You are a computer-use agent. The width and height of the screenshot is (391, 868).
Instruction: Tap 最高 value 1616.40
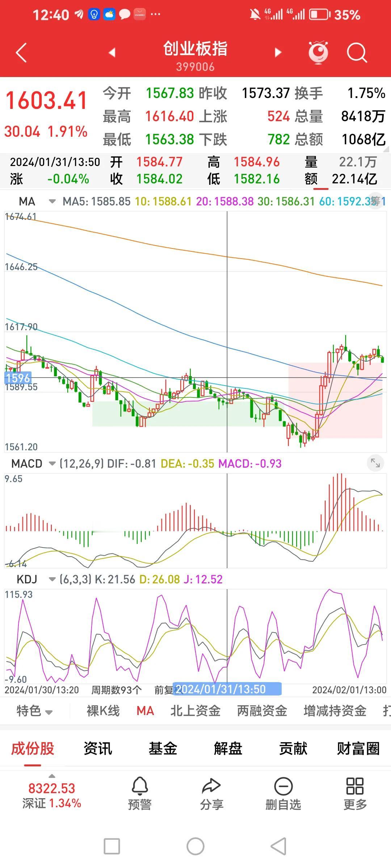pos(170,116)
